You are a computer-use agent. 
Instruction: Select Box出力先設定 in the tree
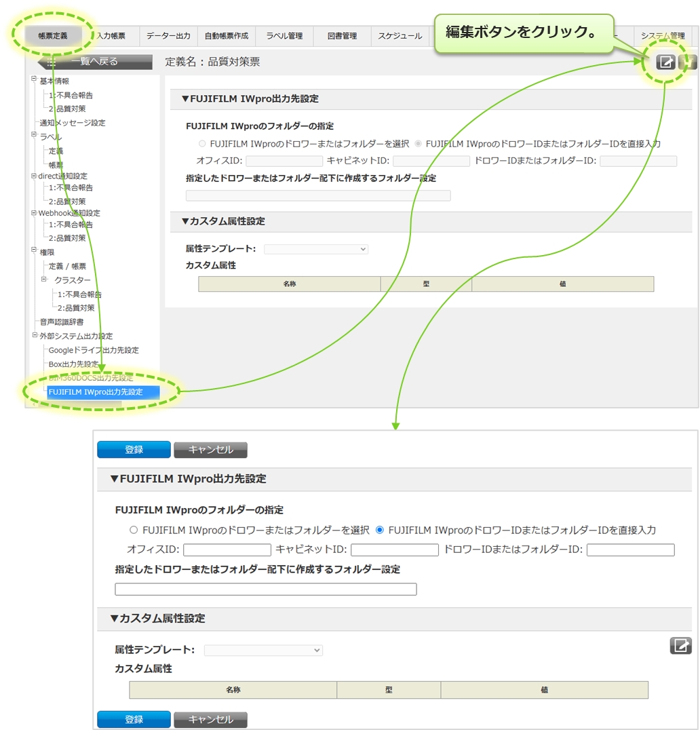tap(73, 364)
